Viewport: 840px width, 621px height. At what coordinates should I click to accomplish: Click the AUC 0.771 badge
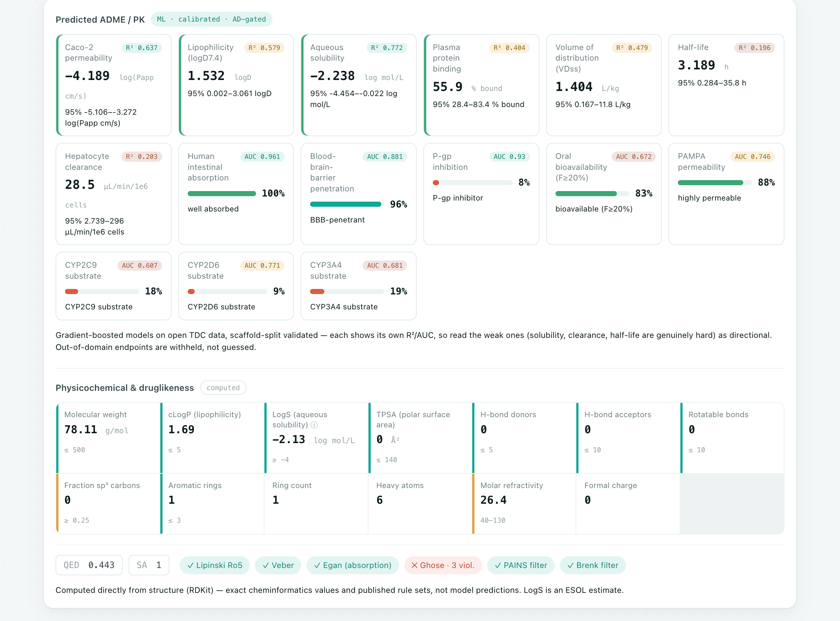262,266
